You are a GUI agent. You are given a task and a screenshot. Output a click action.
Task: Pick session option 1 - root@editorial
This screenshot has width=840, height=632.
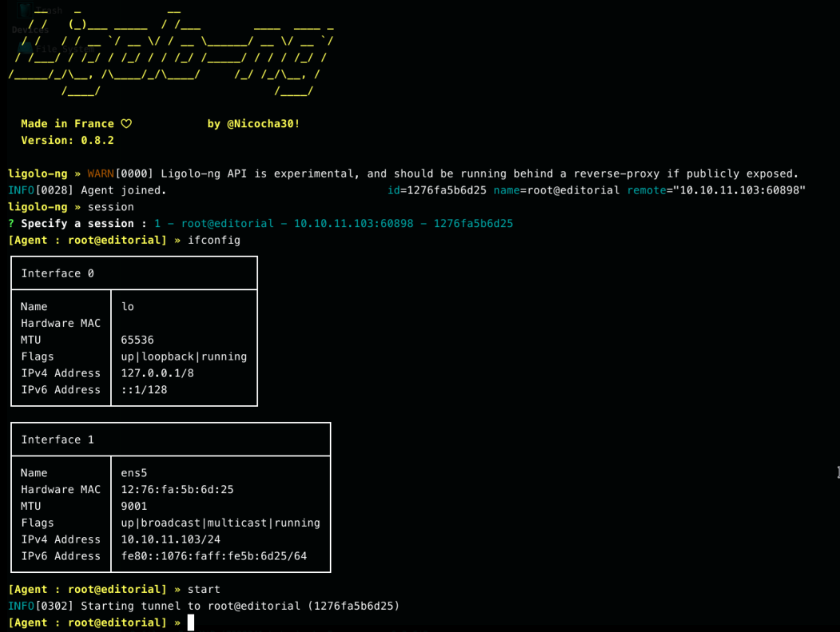[333, 224]
